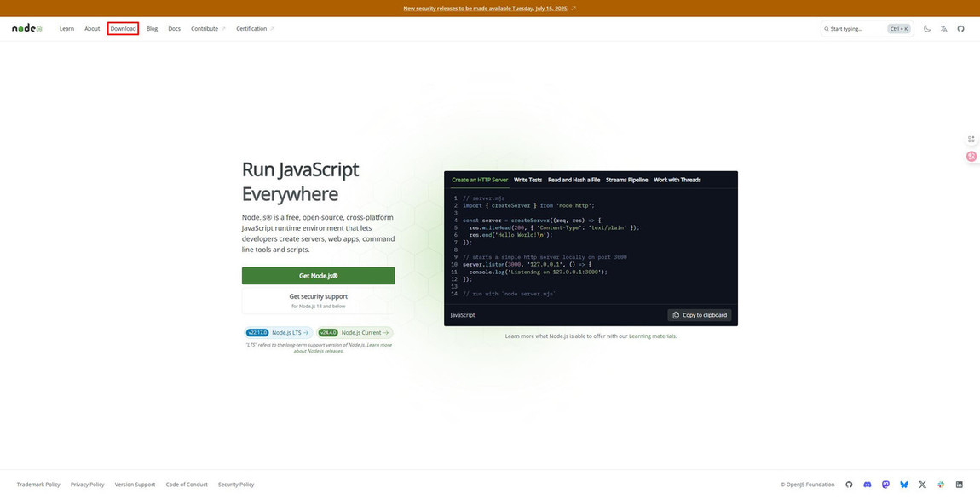This screenshot has width=980, height=499.
Task: Switch to 'Work with Threads' tab
Action: pyautogui.click(x=677, y=180)
